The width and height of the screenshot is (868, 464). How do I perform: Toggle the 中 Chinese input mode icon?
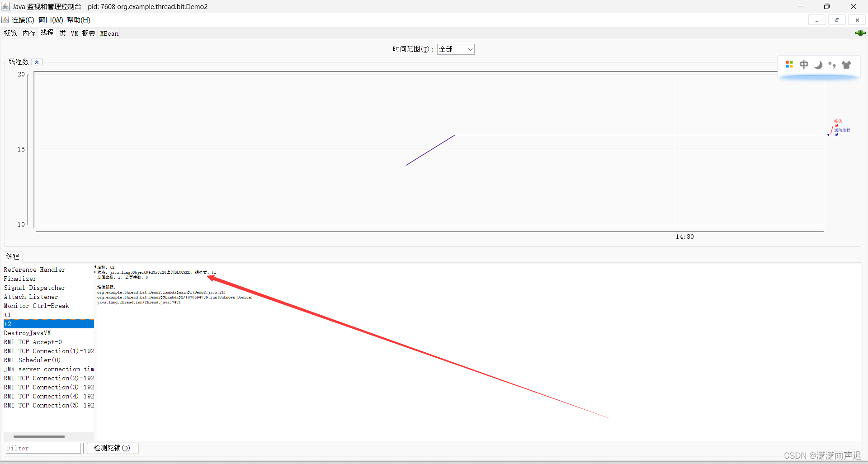coord(804,65)
